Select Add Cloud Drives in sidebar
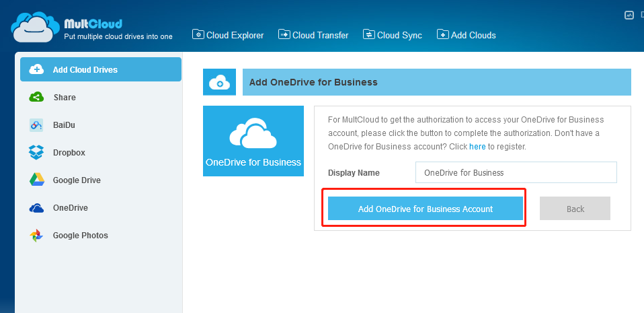 (101, 70)
